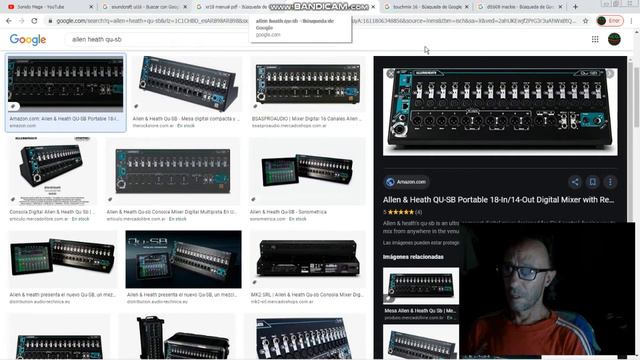Open the MK2 SRL rear-view mixer image
This screenshot has height=360, width=640.
[x=308, y=259]
